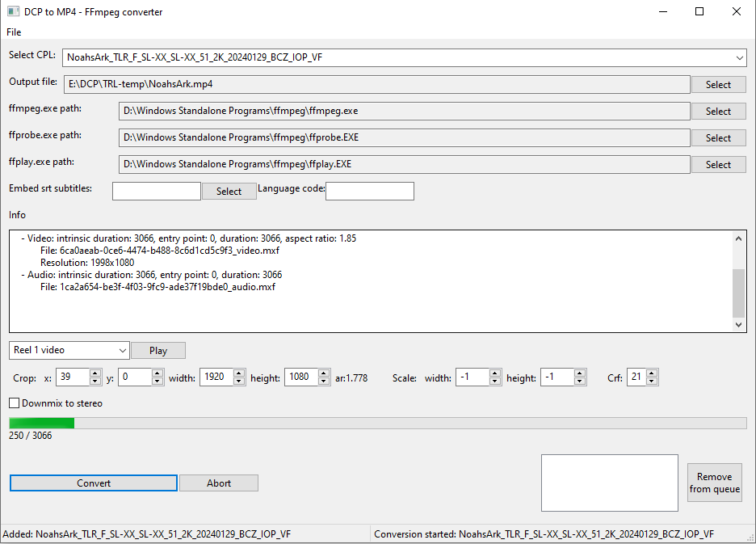Abort the running conversion
The width and height of the screenshot is (756, 544).
tap(219, 483)
